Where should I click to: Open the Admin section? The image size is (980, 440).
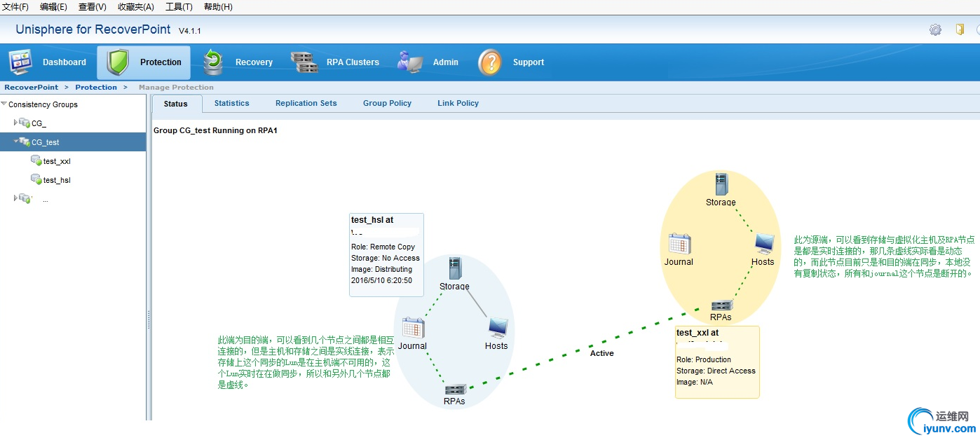(428, 62)
